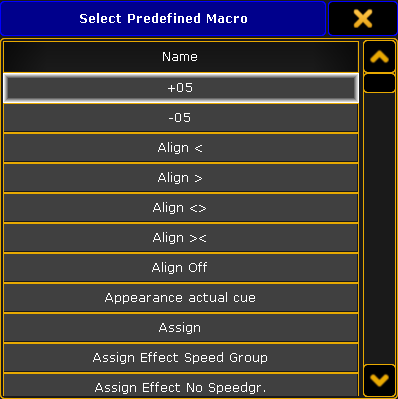Click the left border of the +05 row
Viewport: 398px width, 399px height.
[x=5, y=88]
